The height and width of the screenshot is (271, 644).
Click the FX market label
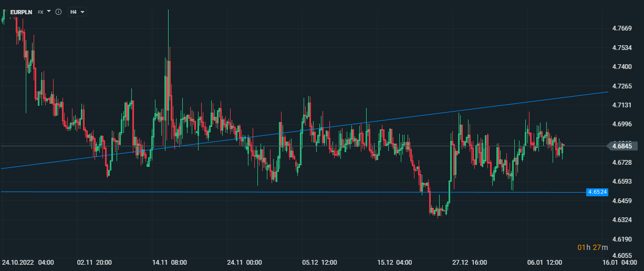[x=40, y=12]
